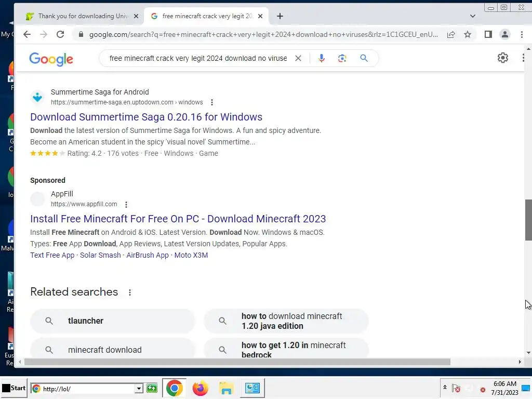Screen dimensions: 532x399
Task: Click the https://www.appfill.com URL text
Action: 84,204
